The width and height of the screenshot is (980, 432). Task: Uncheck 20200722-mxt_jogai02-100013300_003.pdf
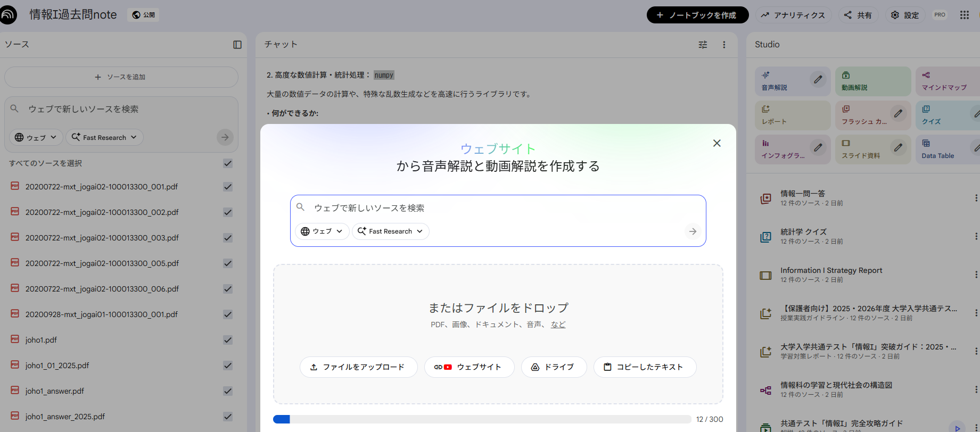coord(228,238)
